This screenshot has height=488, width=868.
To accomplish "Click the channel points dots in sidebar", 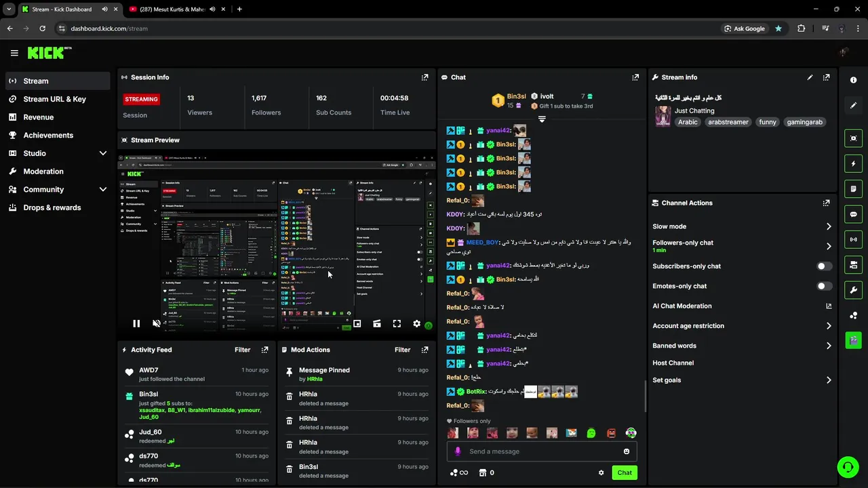I will (x=853, y=315).
